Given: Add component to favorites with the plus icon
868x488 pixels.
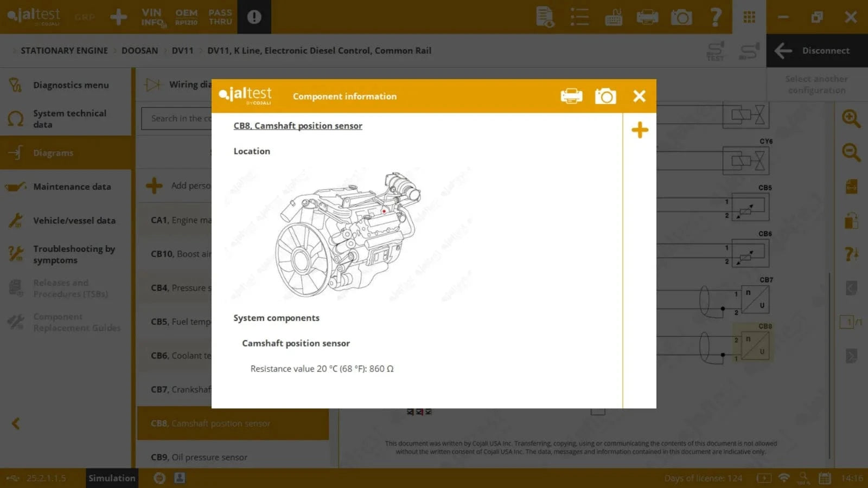Looking at the screenshot, I should tap(640, 130).
